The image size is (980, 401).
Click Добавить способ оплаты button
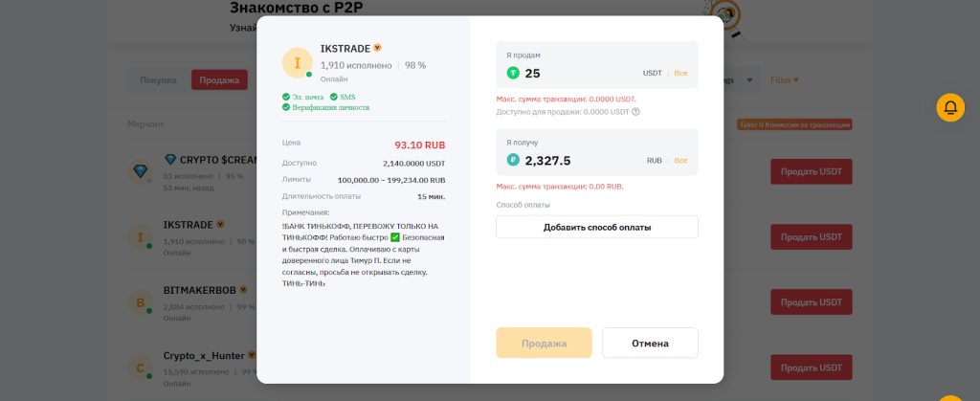click(596, 227)
